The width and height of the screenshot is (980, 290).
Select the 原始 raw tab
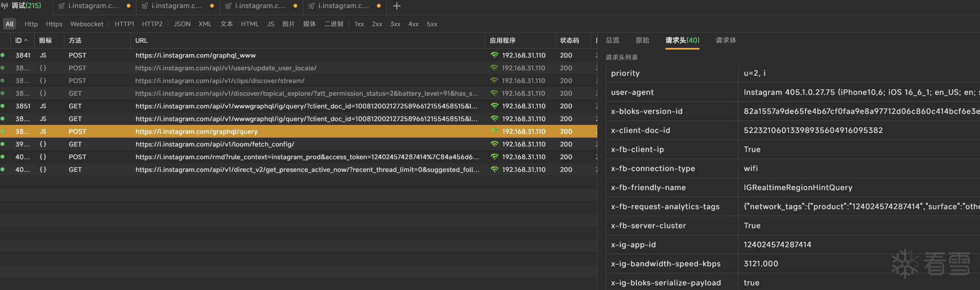[x=642, y=40]
